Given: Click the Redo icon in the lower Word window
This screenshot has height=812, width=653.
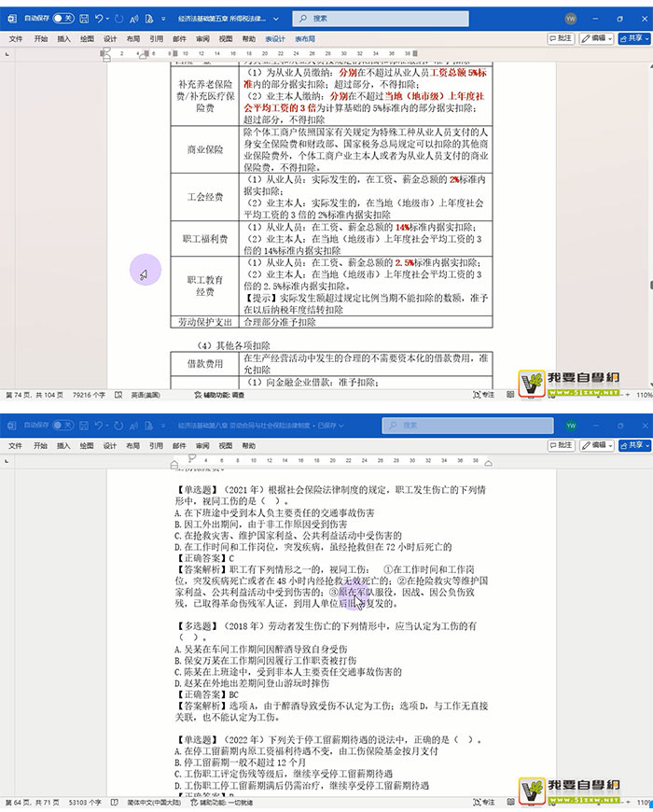Looking at the screenshot, I should tap(118, 426).
